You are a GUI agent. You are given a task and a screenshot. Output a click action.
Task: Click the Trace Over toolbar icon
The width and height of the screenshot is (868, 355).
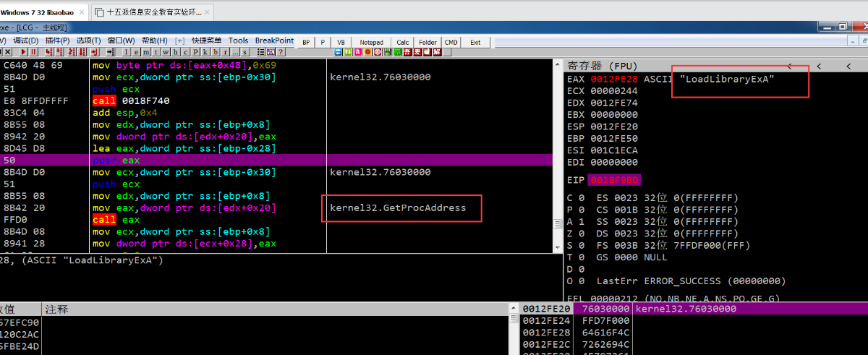click(x=82, y=52)
